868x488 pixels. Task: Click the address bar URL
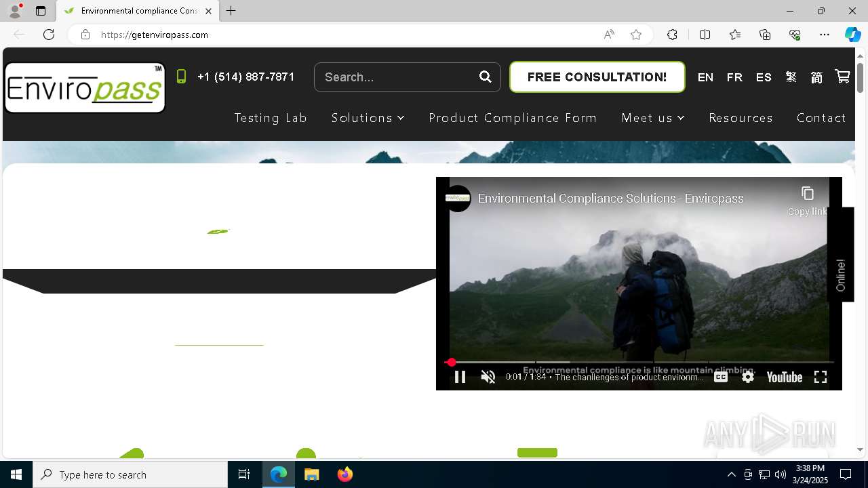[x=155, y=35]
